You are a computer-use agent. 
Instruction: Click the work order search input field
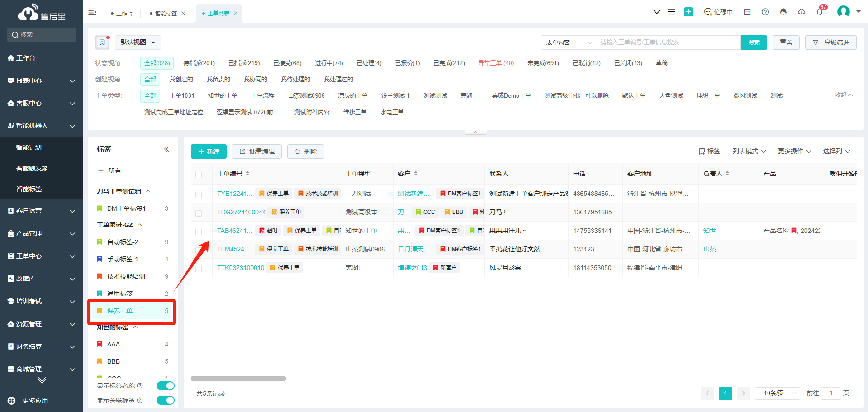pyautogui.click(x=669, y=43)
